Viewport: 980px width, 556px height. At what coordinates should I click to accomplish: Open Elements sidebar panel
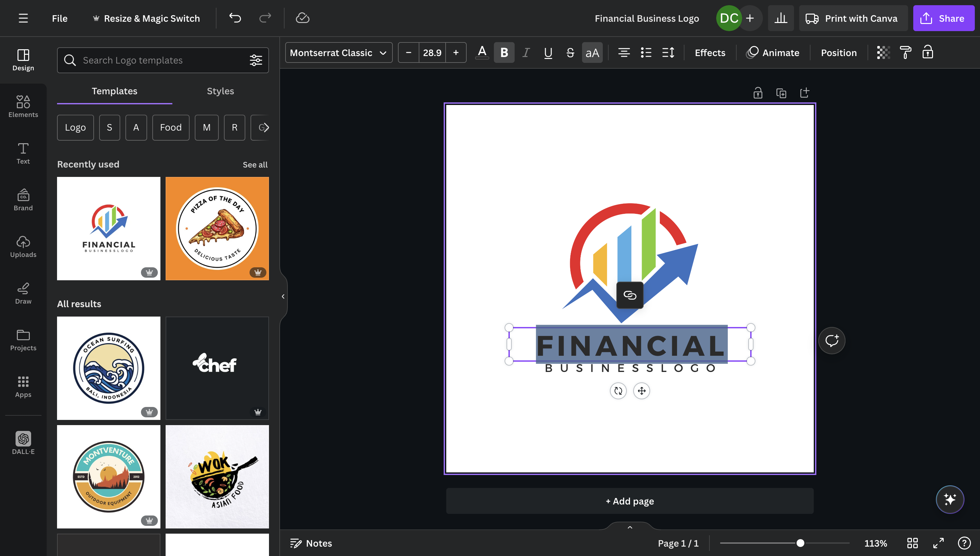pyautogui.click(x=23, y=107)
